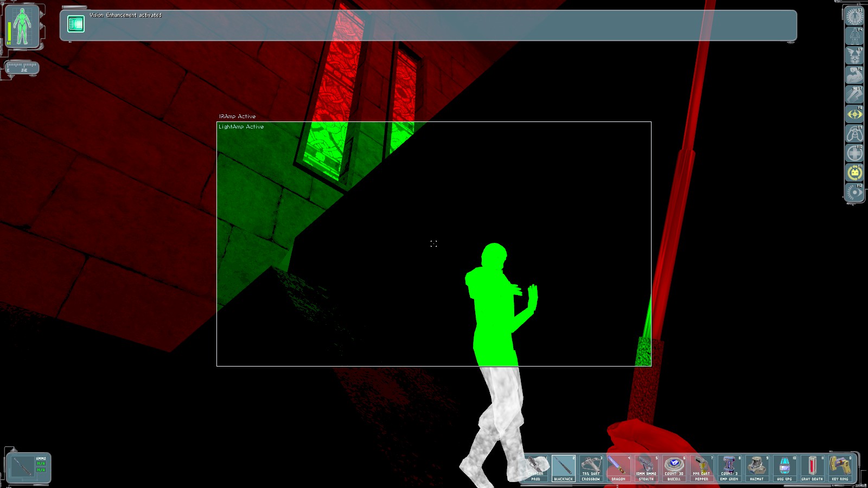This screenshot has height=488, width=868.
Task: Open the Key Ring slot
Action: coord(840,468)
